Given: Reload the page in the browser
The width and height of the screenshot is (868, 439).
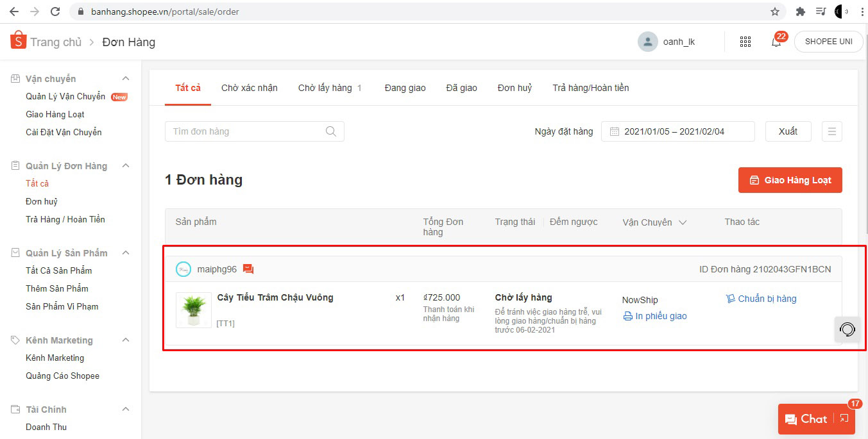Looking at the screenshot, I should [55, 12].
